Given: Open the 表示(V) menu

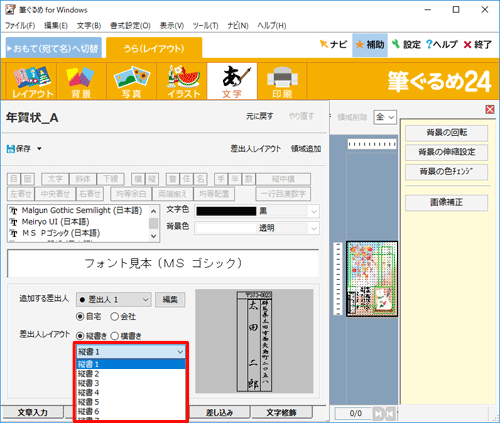Looking at the screenshot, I should (172, 26).
